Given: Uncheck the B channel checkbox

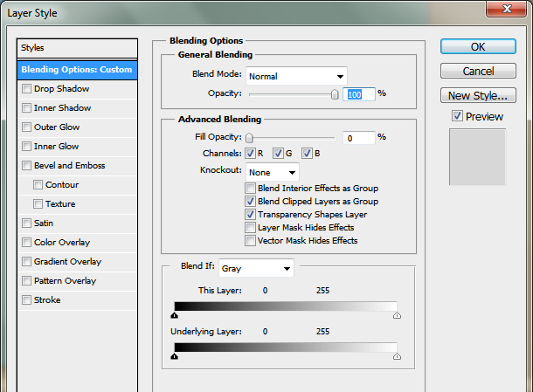Looking at the screenshot, I should coord(307,154).
